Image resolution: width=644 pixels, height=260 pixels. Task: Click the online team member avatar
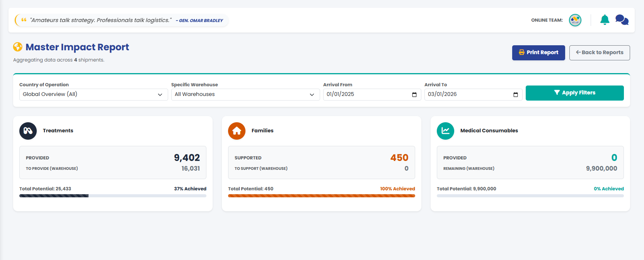[x=575, y=20]
